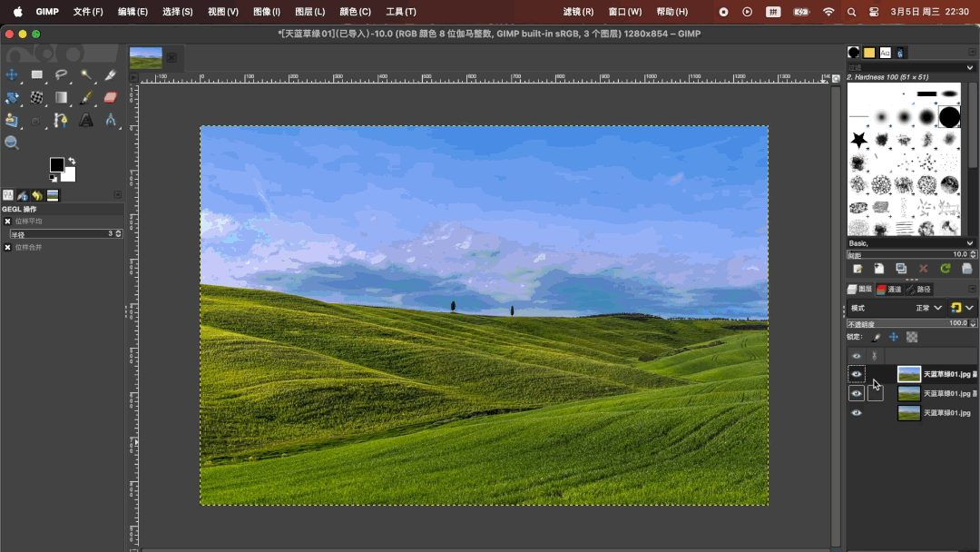Click the 不透明度 opacity slider
Image resolution: width=980 pixels, height=552 pixels.
(x=911, y=323)
